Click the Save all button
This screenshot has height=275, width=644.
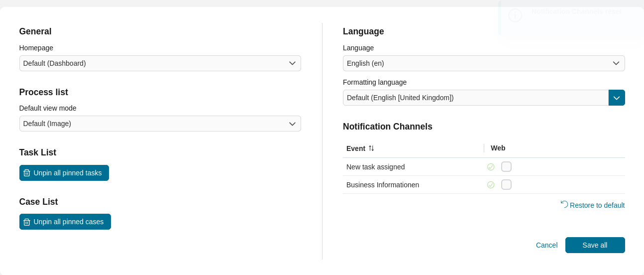click(595, 245)
